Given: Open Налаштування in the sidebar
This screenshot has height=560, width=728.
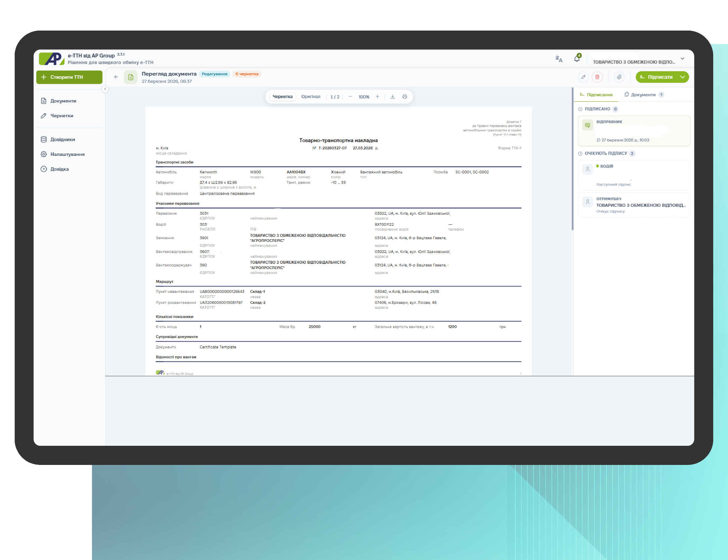Looking at the screenshot, I should pyautogui.click(x=67, y=154).
